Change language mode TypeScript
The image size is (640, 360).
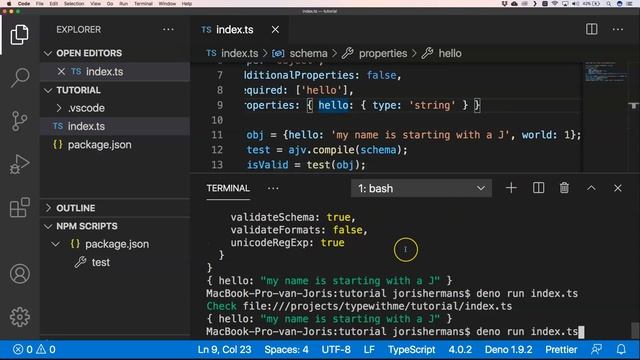tap(411, 349)
